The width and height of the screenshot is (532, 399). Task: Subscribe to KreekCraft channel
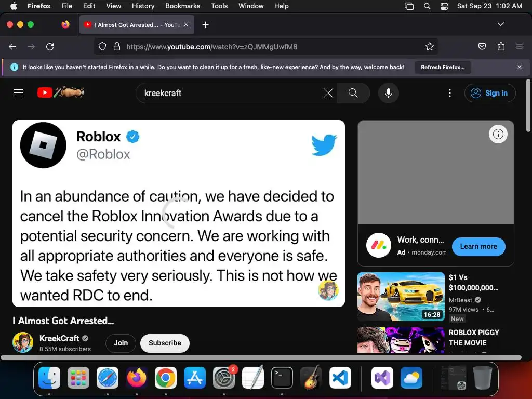click(x=165, y=343)
